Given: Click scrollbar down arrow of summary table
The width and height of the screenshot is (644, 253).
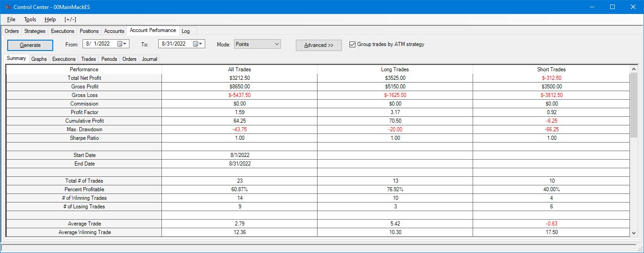Looking at the screenshot, I should click(x=634, y=233).
